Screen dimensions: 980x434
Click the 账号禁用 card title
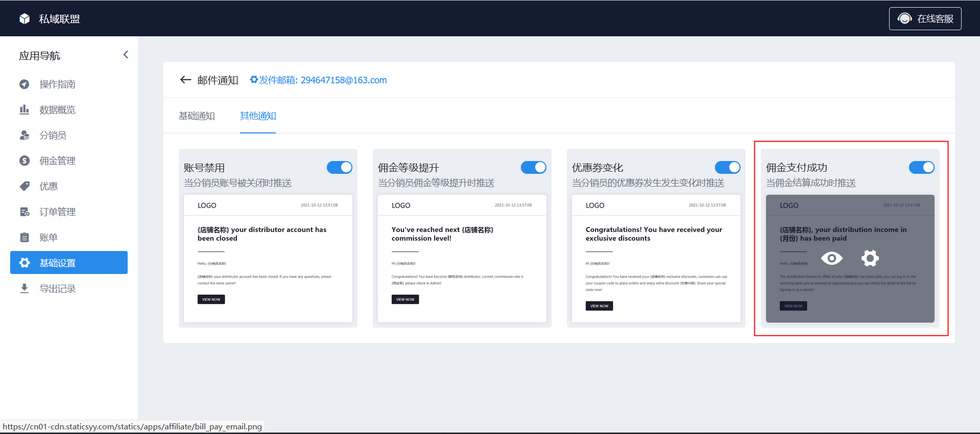(204, 168)
